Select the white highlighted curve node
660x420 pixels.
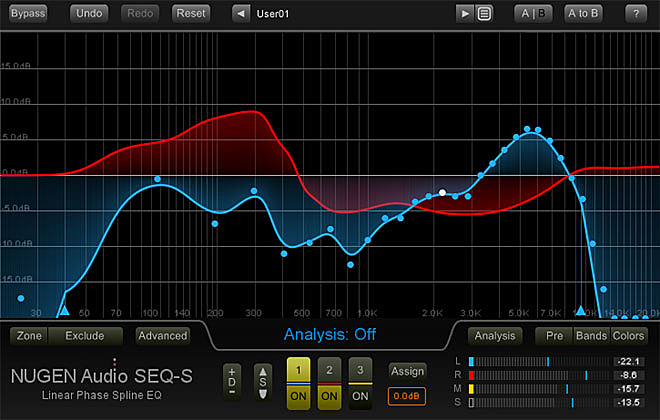(x=442, y=192)
